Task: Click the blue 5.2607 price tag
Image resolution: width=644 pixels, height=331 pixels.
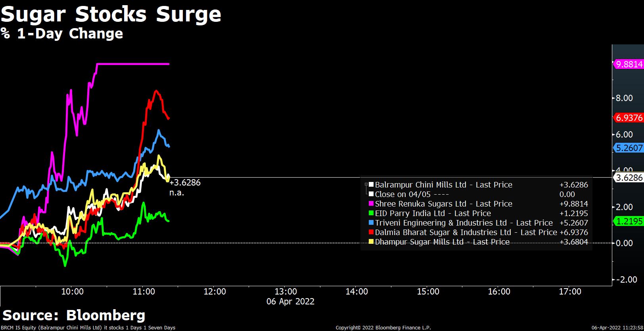Action: coord(629,148)
